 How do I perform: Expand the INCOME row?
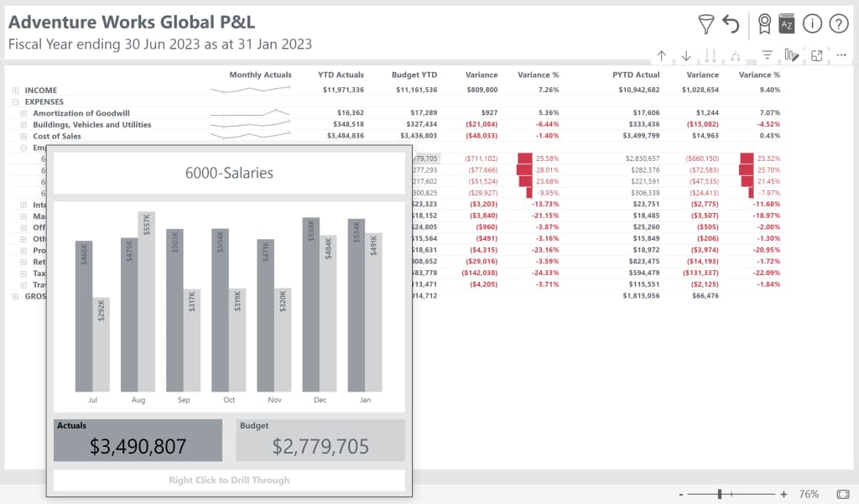tap(15, 90)
